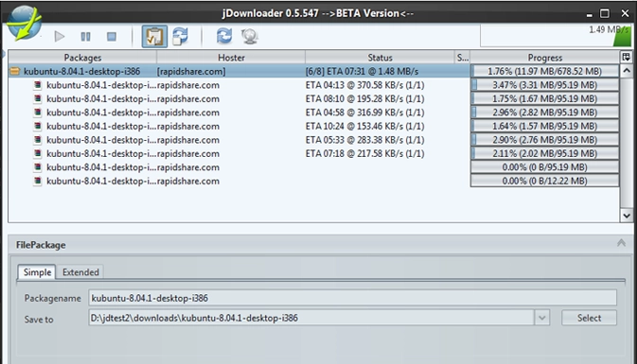Click the update globe icon
Image resolution: width=637 pixels, height=364 pixels.
coord(250,36)
